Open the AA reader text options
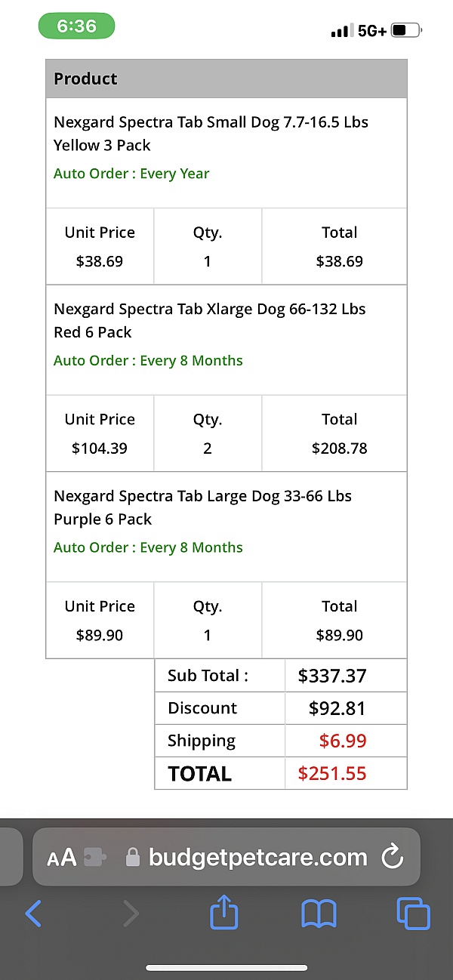Image resolution: width=453 pixels, height=980 pixels. (62, 858)
